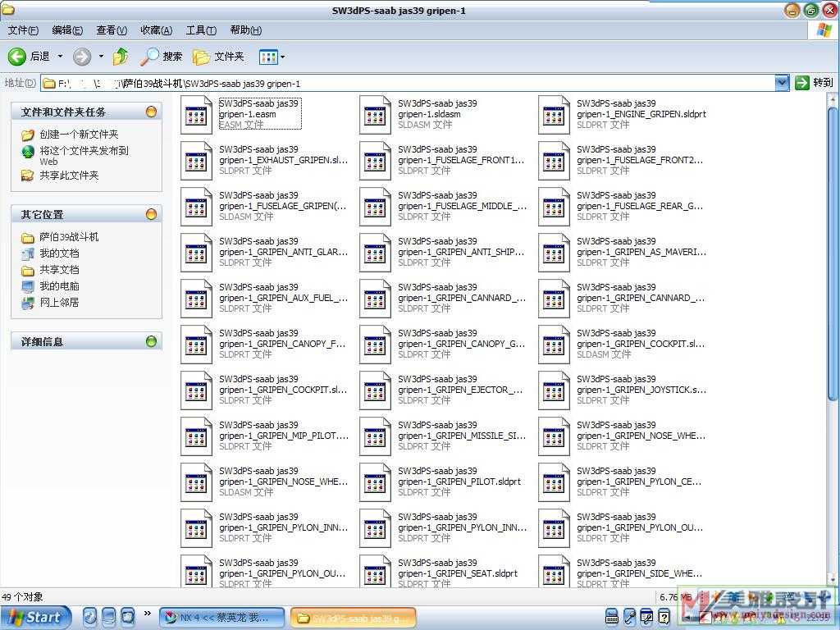Select file name gripen-1_GRIPEN_SIDE_WHE
This screenshot has height=630, width=840.
coord(640,568)
